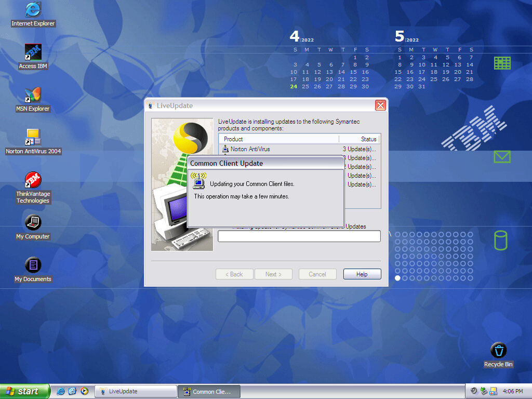Click the LiveUpdate installation progress bar

pyautogui.click(x=299, y=236)
